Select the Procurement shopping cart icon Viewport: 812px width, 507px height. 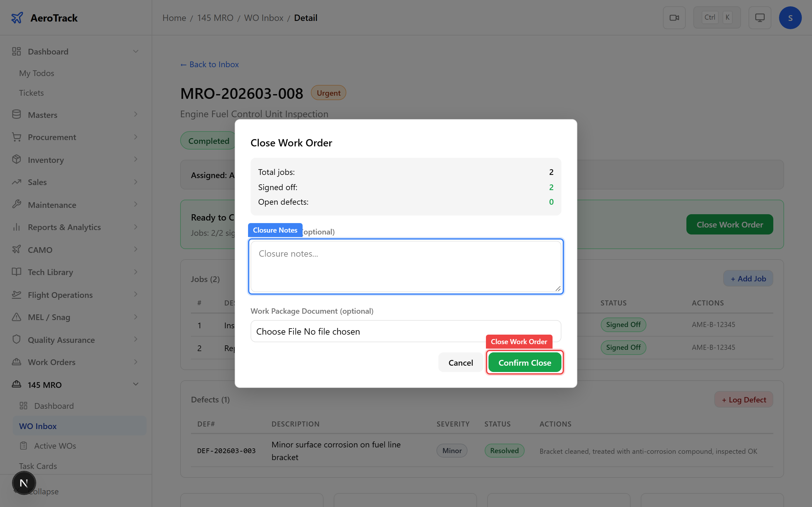[16, 137]
